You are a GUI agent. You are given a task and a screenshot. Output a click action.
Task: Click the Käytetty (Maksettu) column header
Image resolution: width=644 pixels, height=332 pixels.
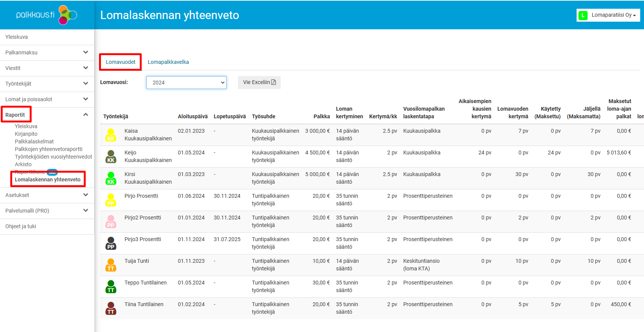click(x=547, y=113)
